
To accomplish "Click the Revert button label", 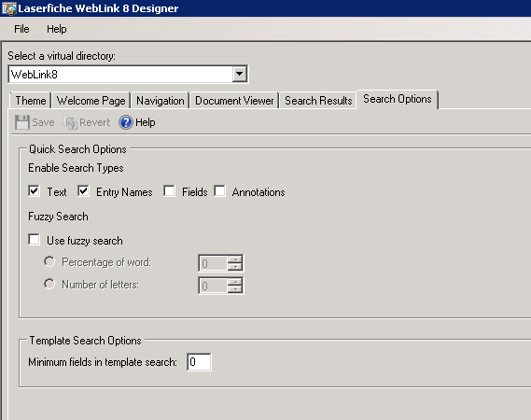I will pyautogui.click(x=95, y=122).
